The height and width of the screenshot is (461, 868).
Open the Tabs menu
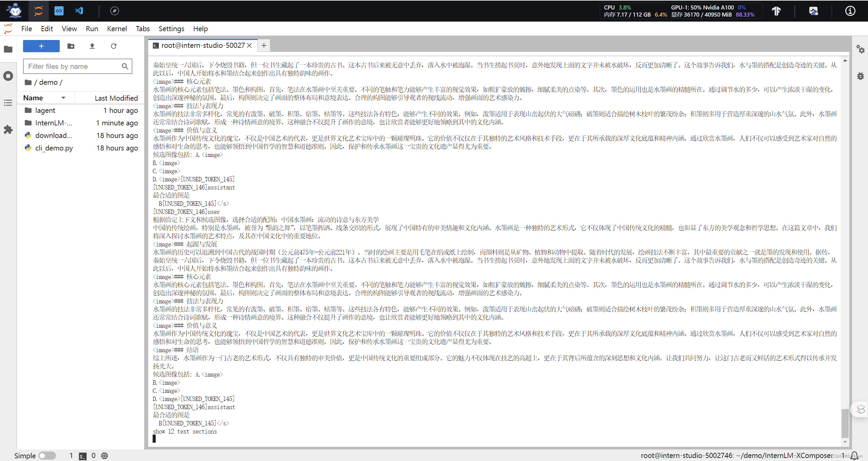point(143,29)
